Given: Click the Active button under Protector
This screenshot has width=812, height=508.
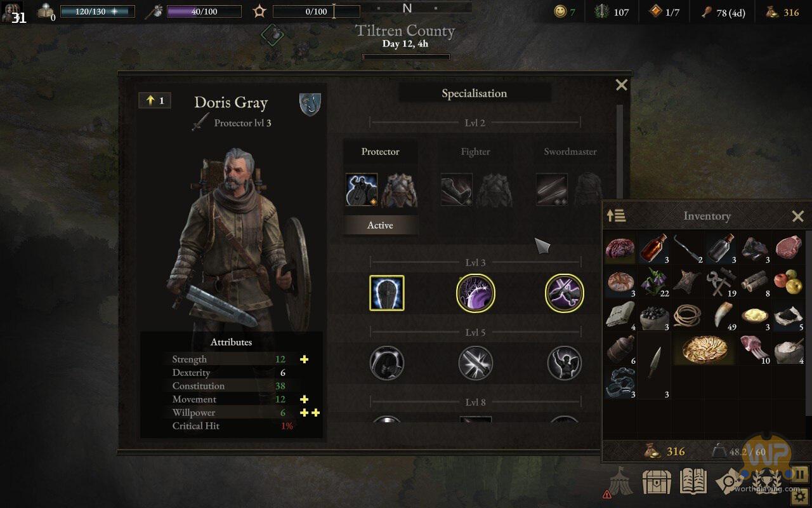Looking at the screenshot, I should pyautogui.click(x=380, y=225).
